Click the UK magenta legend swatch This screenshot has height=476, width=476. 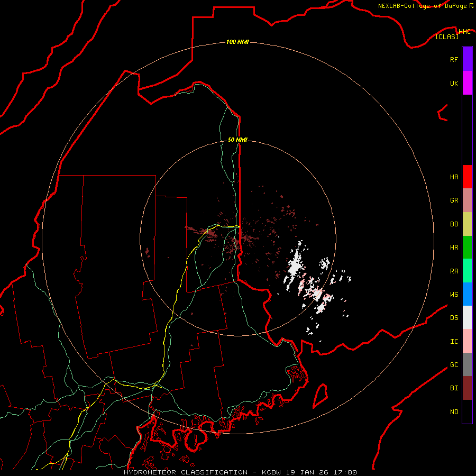pos(467,83)
